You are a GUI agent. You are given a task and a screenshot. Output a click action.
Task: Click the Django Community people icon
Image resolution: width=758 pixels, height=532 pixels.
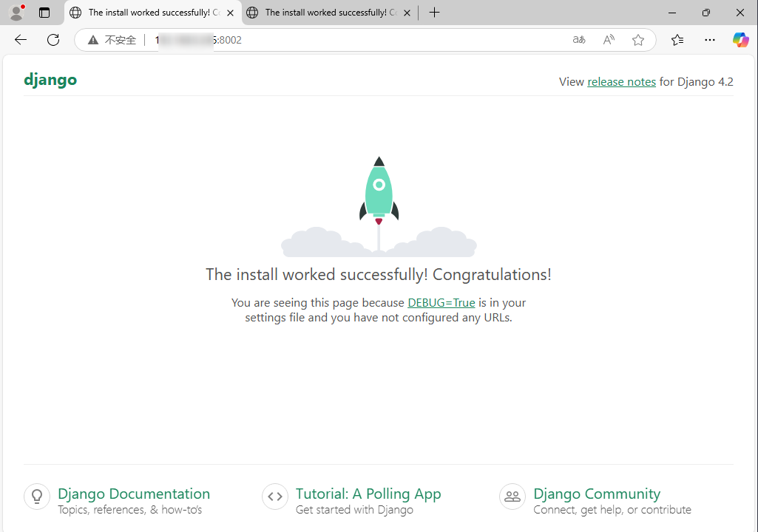512,497
